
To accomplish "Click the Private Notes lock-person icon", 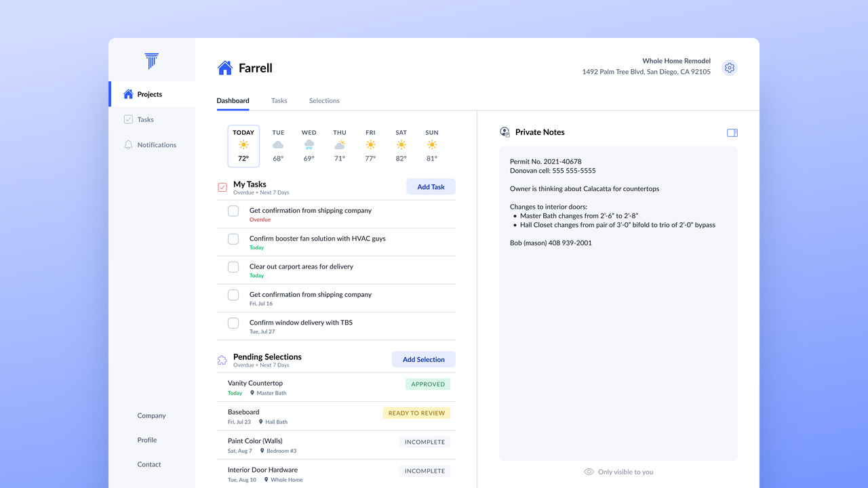I will click(505, 132).
